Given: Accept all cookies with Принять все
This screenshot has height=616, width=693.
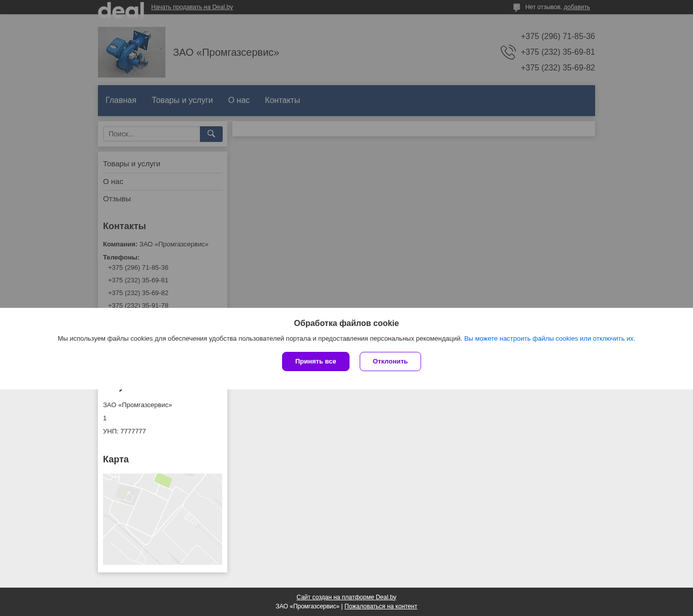Looking at the screenshot, I should (x=316, y=361).
